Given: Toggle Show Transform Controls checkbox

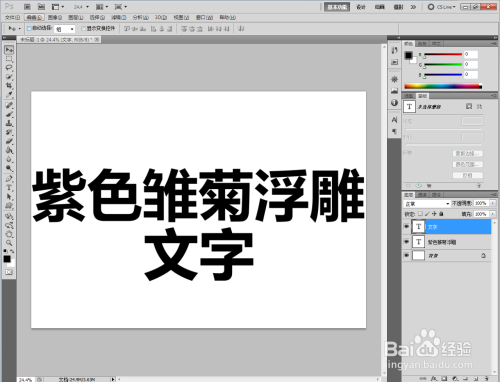Looking at the screenshot, I should (84, 29).
